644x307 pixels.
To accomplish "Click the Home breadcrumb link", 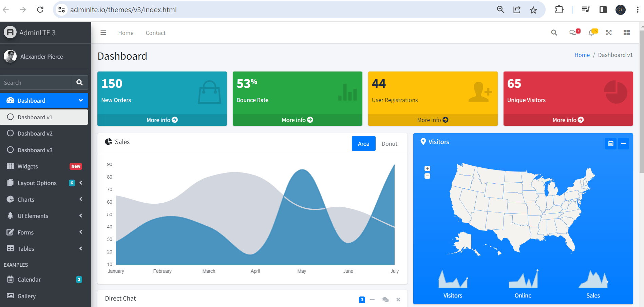I will tap(582, 55).
